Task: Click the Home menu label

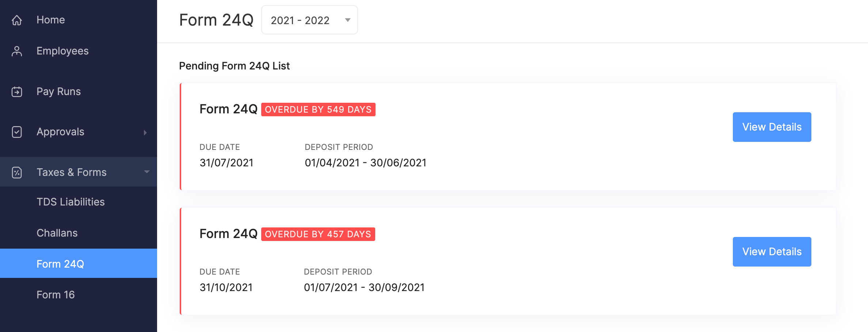Action: coord(51,20)
